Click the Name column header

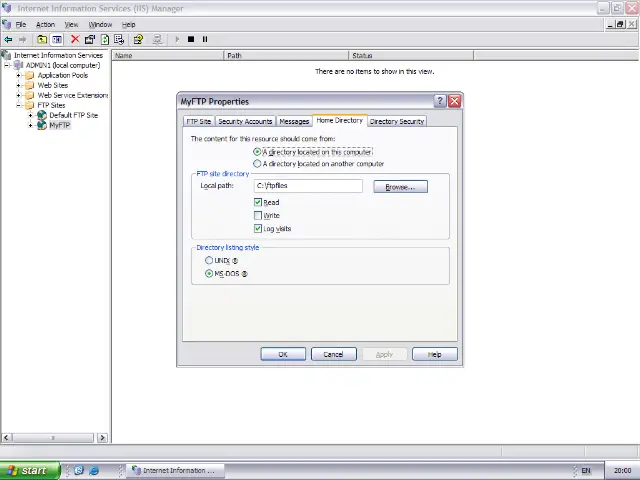[x=168, y=56]
